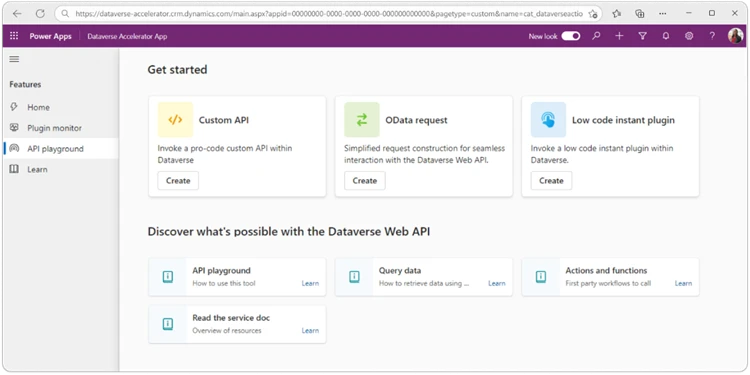The width and height of the screenshot is (750, 375).
Task: Collapse the sidebar with hamburger icon
Action: tap(14, 59)
